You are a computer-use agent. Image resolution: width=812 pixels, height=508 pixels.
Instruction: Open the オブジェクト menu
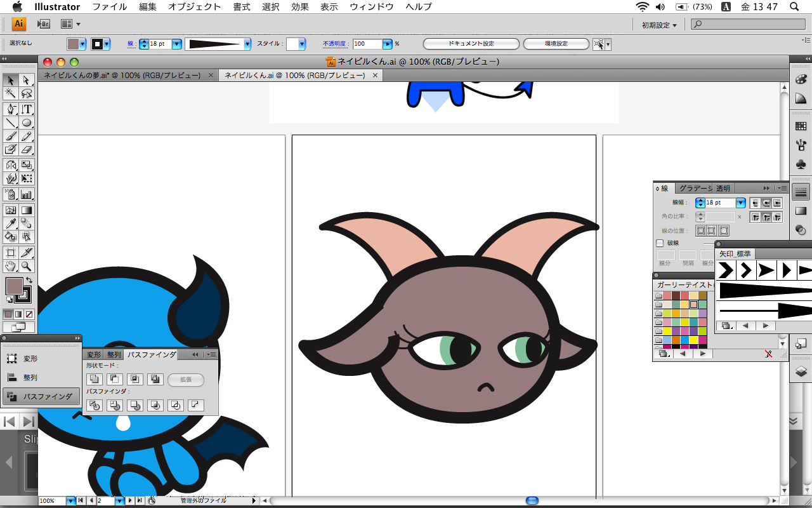pyautogui.click(x=194, y=7)
